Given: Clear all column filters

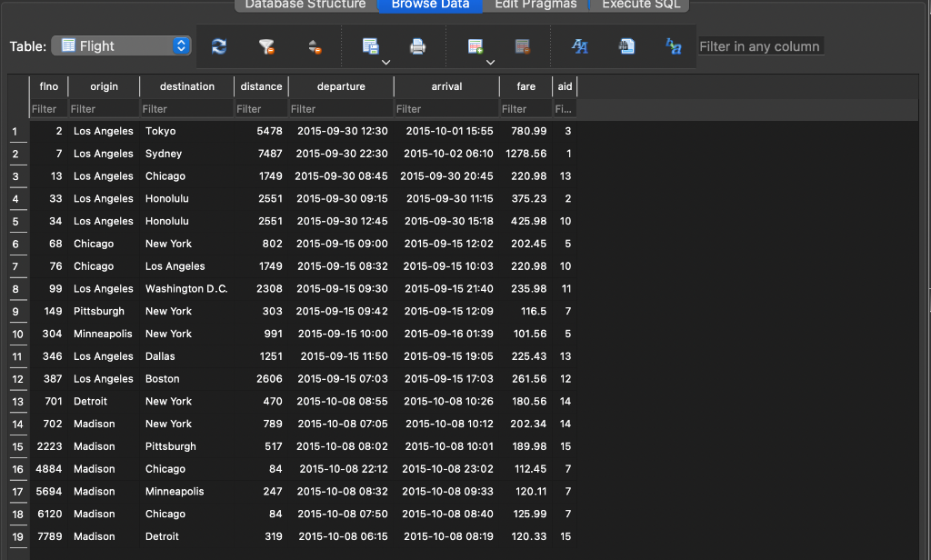Looking at the screenshot, I should point(267,45).
